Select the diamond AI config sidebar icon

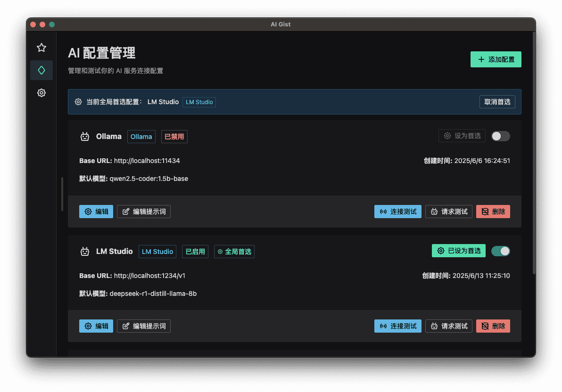coord(41,70)
